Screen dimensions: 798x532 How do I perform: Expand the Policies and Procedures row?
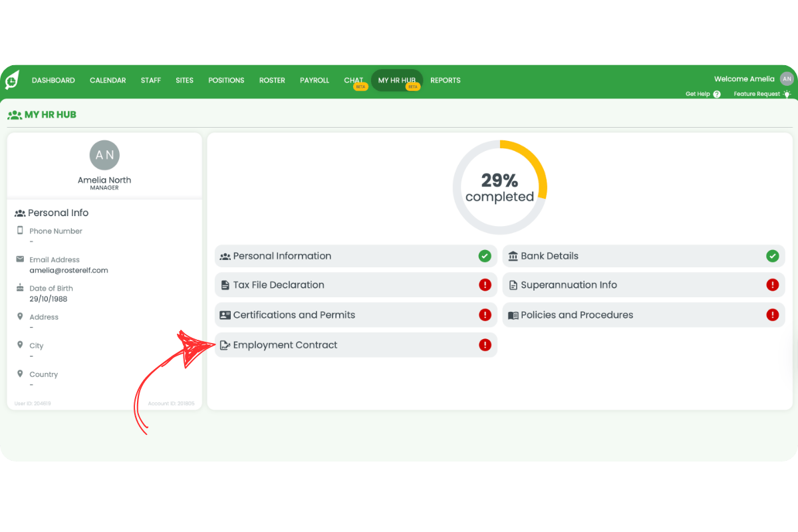click(x=577, y=315)
